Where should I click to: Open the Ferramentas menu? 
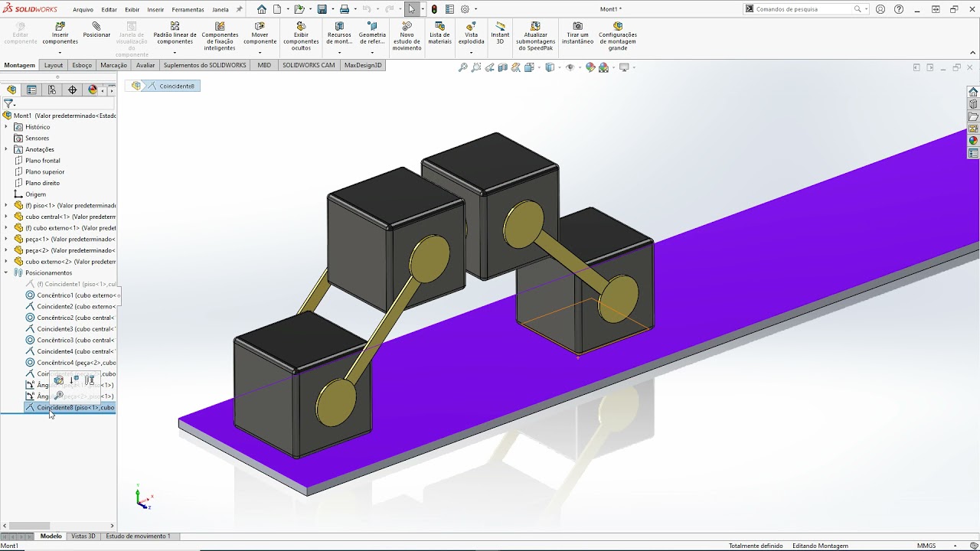coord(188,9)
